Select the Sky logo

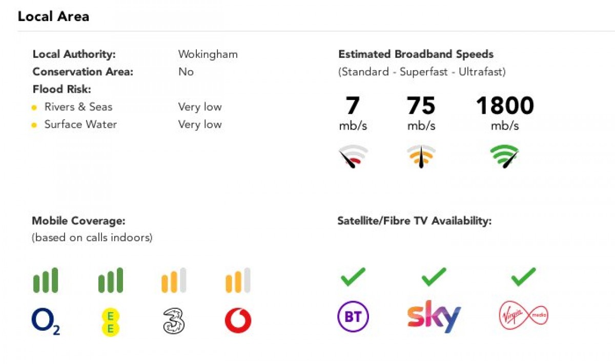click(x=434, y=317)
